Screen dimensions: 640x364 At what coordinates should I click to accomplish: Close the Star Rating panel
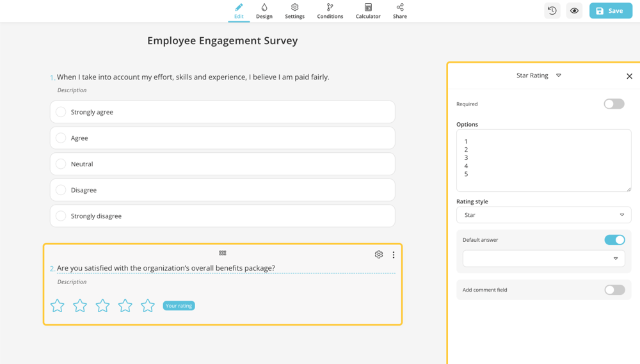629,76
